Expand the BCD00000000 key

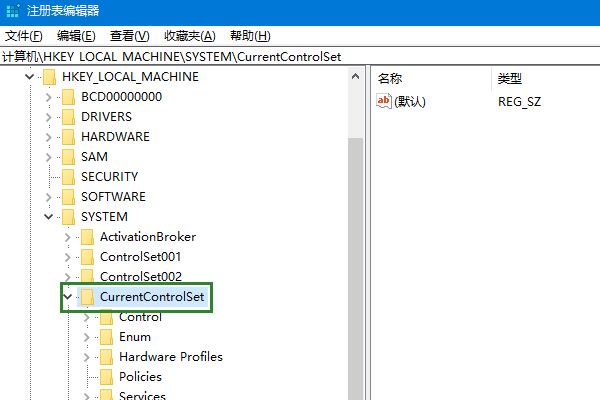49,97
